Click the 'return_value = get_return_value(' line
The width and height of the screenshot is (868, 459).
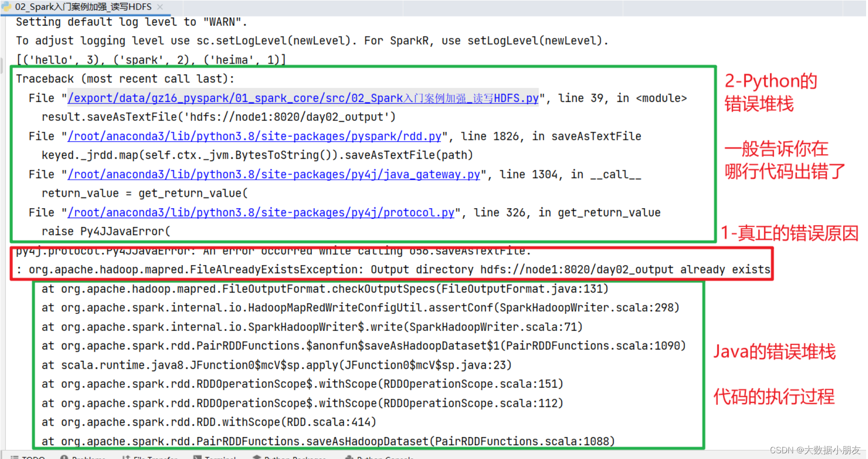click(x=145, y=193)
